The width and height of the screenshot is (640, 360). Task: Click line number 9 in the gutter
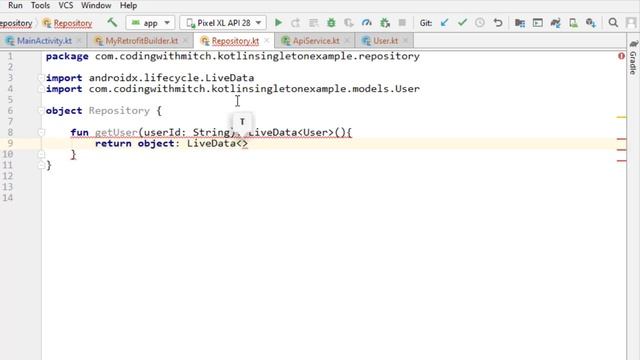pyautogui.click(x=10, y=143)
